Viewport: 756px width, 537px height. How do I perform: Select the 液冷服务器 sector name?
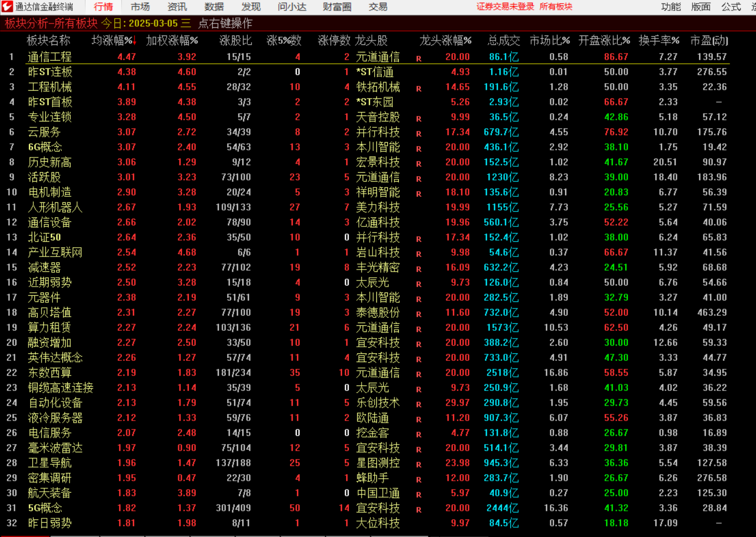pos(55,418)
